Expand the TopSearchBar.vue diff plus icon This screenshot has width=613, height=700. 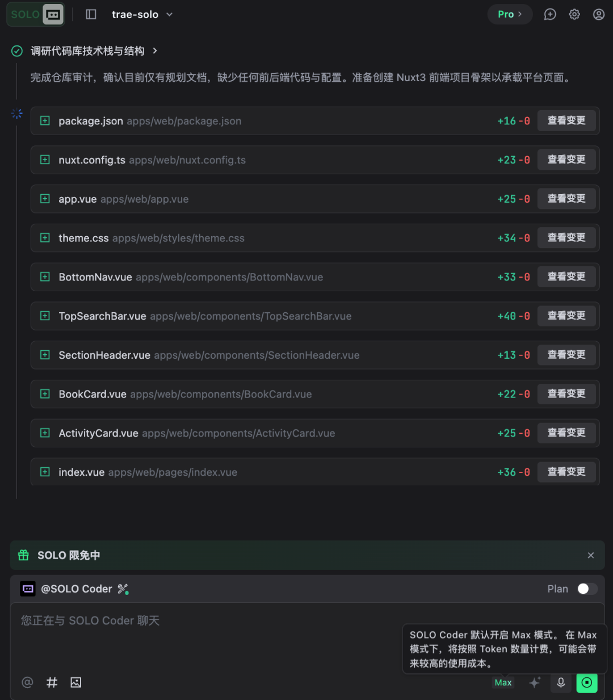pos(45,316)
